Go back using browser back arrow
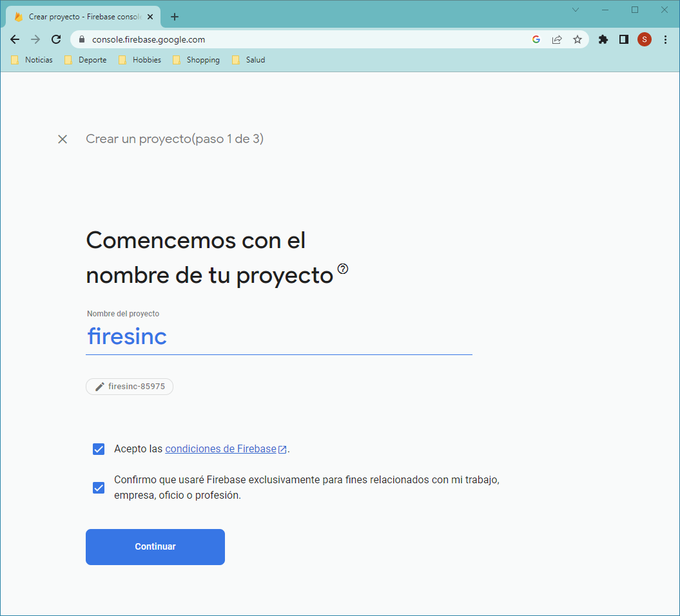The height and width of the screenshot is (616, 680). point(15,39)
